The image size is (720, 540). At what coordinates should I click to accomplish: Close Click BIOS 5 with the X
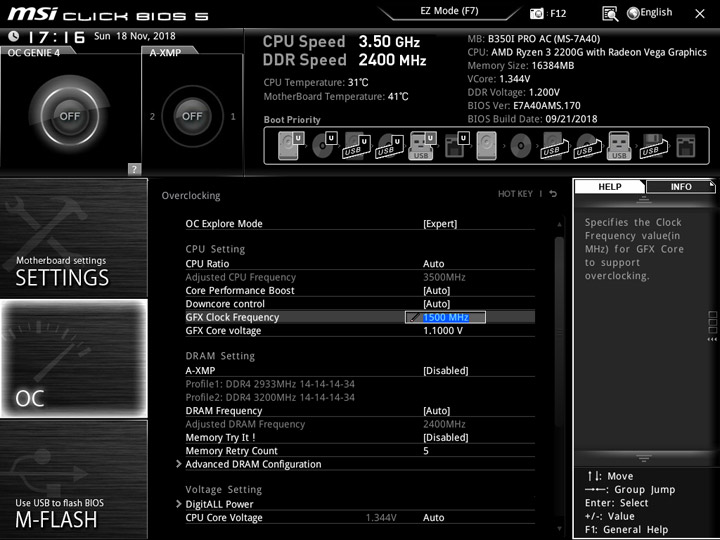click(700, 14)
